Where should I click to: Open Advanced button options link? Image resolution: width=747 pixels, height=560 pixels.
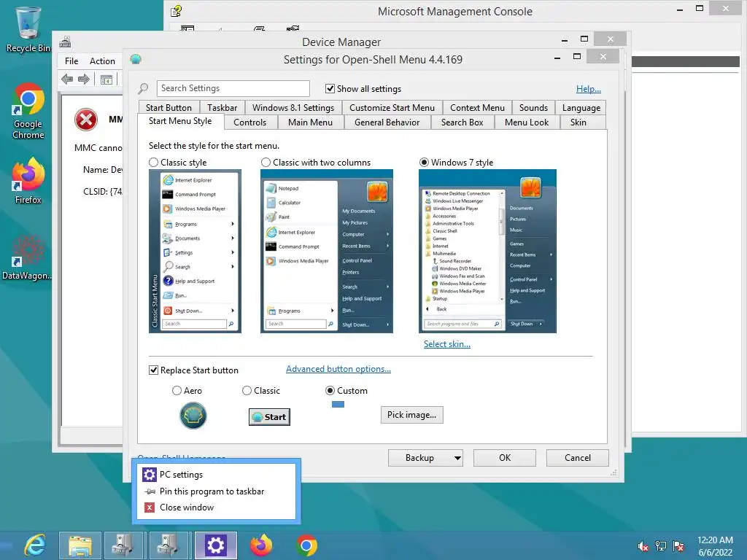pos(338,369)
